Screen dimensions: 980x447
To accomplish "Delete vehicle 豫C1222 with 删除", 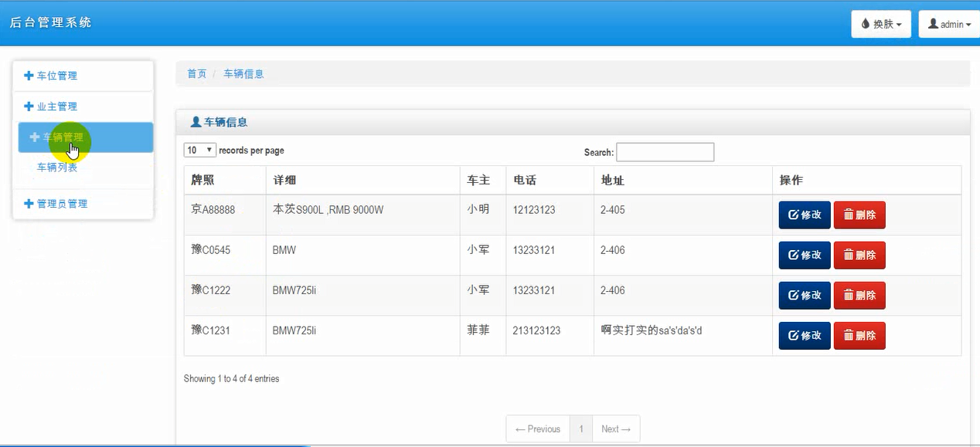I will pyautogui.click(x=859, y=295).
